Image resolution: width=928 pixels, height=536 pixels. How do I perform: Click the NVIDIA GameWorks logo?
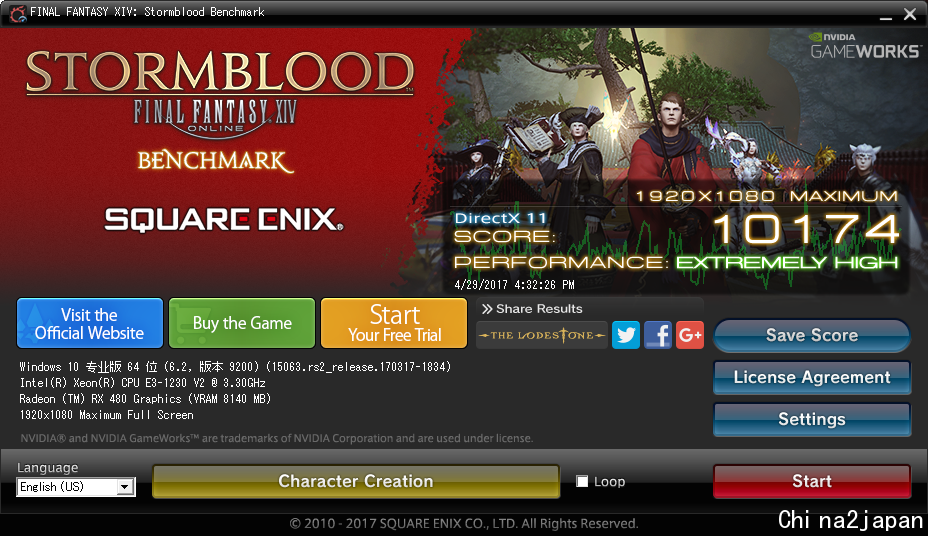tap(865, 46)
